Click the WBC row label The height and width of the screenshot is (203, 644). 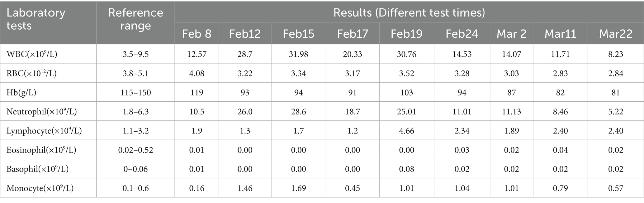pyautogui.click(x=32, y=54)
